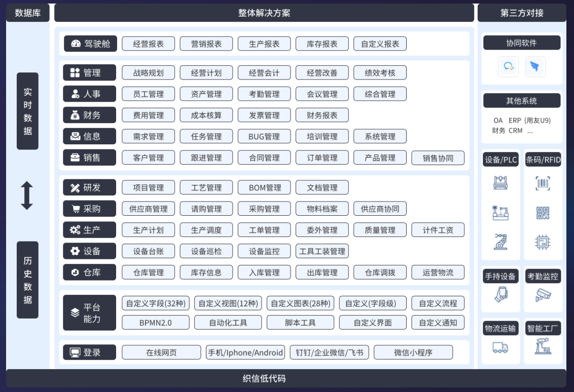Click the 历史数据 block

(x=27, y=280)
